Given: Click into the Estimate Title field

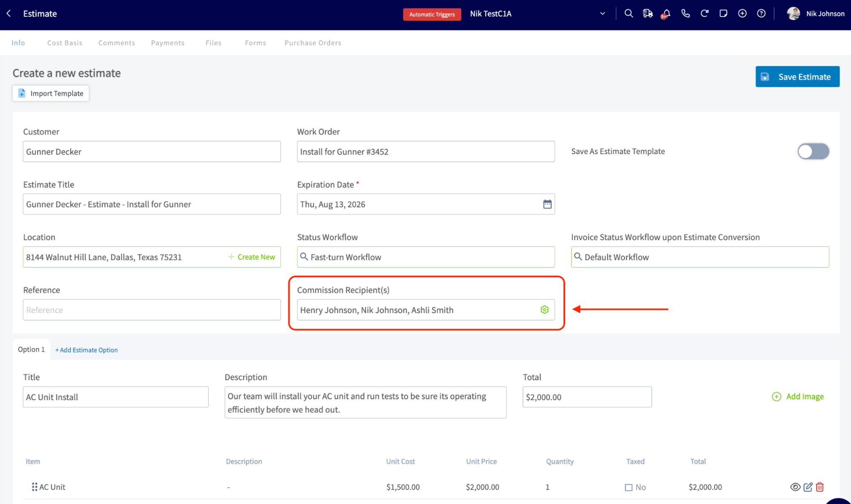Looking at the screenshot, I should click(152, 204).
